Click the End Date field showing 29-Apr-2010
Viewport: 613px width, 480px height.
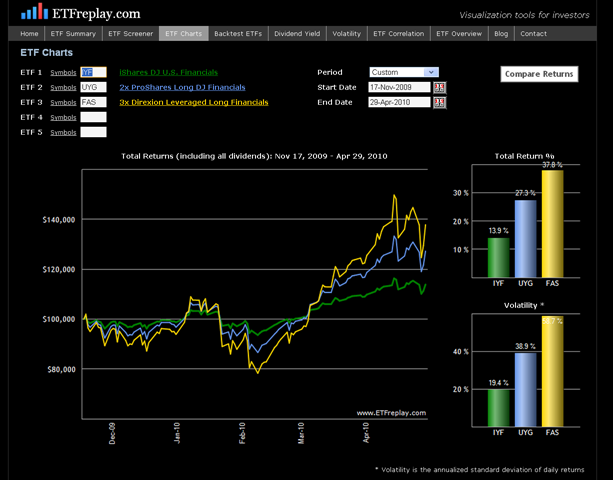click(399, 102)
